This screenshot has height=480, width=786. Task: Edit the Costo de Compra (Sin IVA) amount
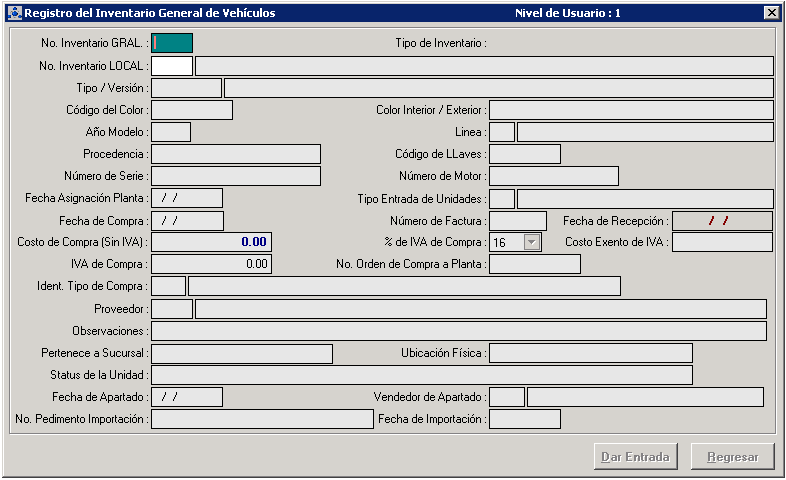pyautogui.click(x=211, y=242)
